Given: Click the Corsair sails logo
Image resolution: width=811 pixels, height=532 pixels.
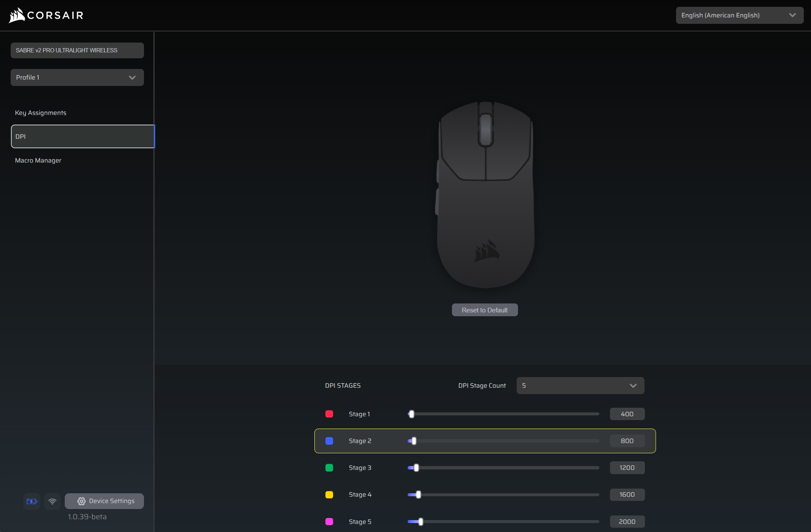Looking at the screenshot, I should (x=17, y=15).
